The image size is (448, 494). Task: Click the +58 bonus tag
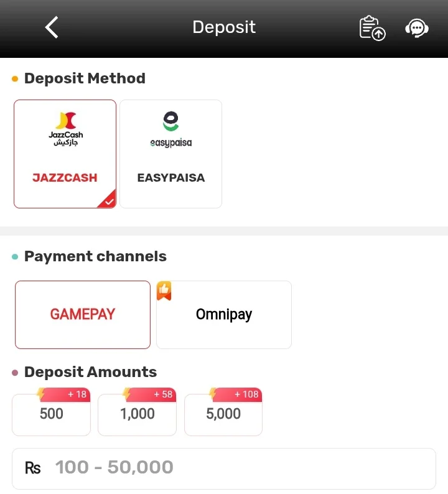(x=149, y=394)
